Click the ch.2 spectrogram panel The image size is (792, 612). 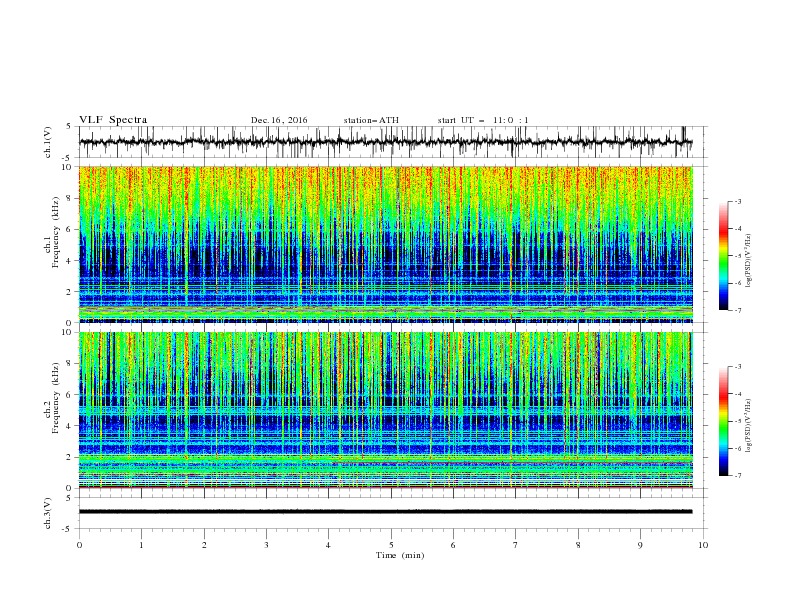[386, 410]
